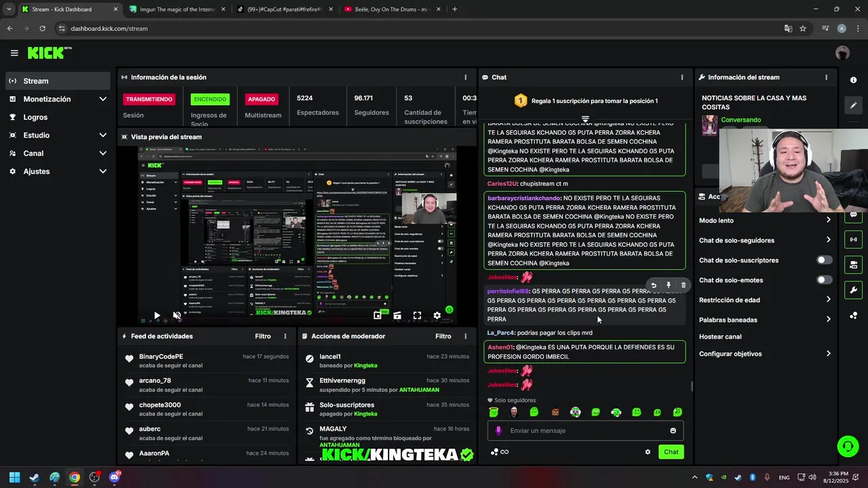Click the TRANSMITIENDO session status badge

coord(149,99)
